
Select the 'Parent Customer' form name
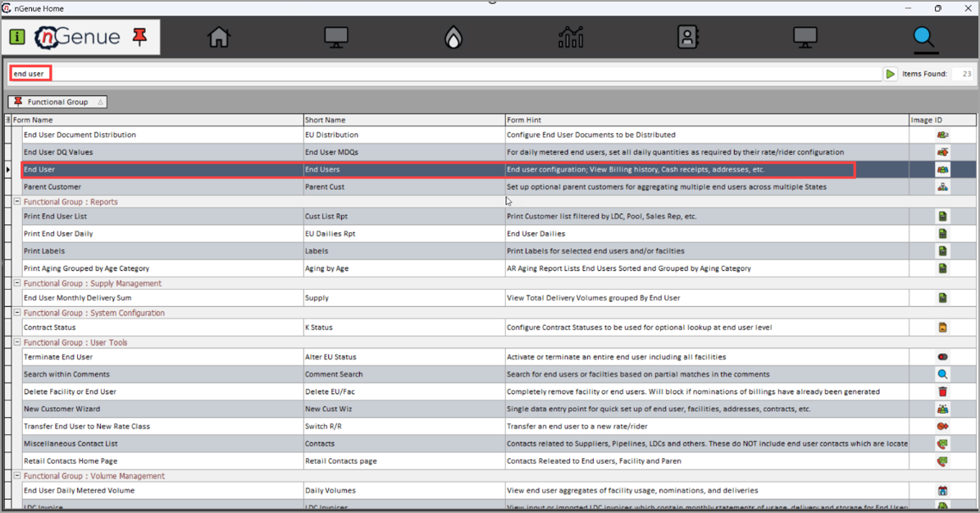tap(52, 186)
